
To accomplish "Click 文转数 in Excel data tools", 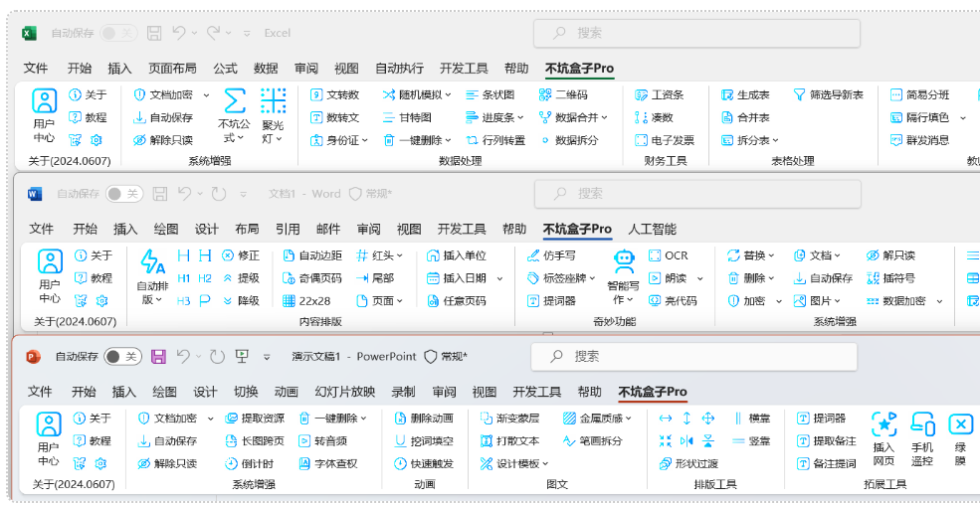I will (x=335, y=94).
